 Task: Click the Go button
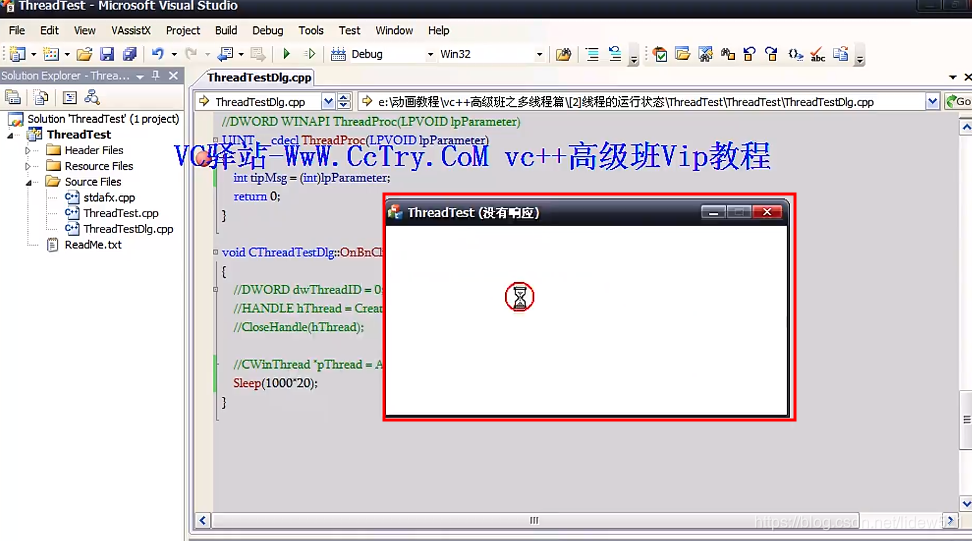pos(958,102)
